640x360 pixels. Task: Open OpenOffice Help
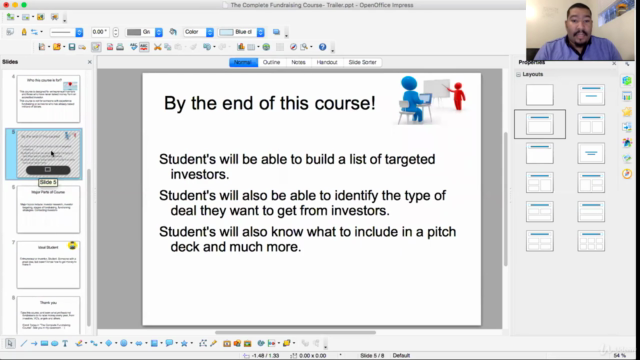[x=322, y=47]
